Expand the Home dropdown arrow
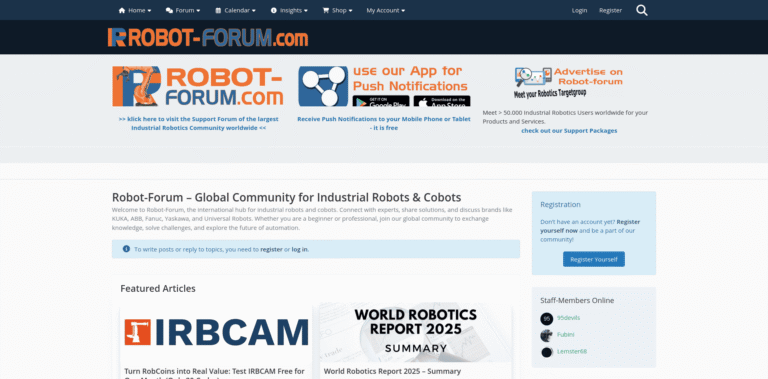 pyautogui.click(x=149, y=11)
